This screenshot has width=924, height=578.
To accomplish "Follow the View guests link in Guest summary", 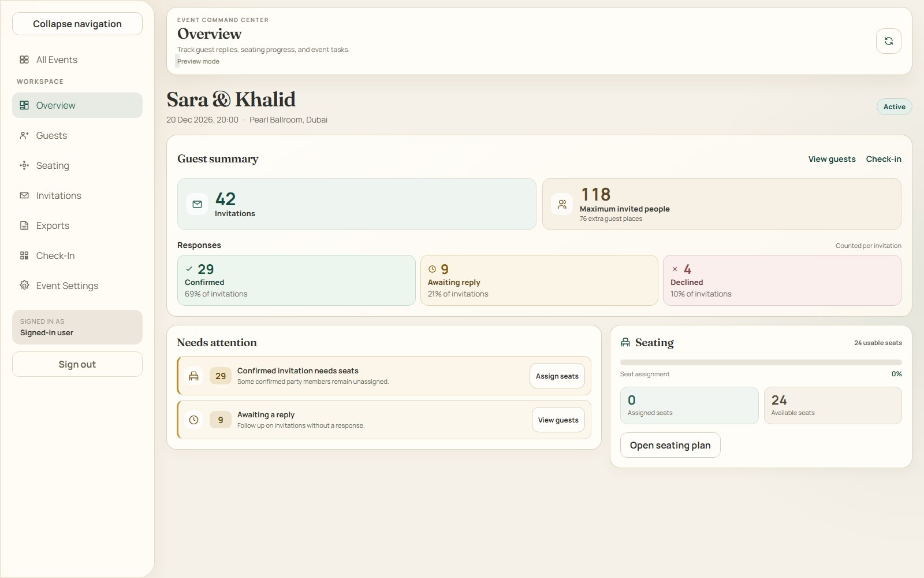I will click(832, 159).
